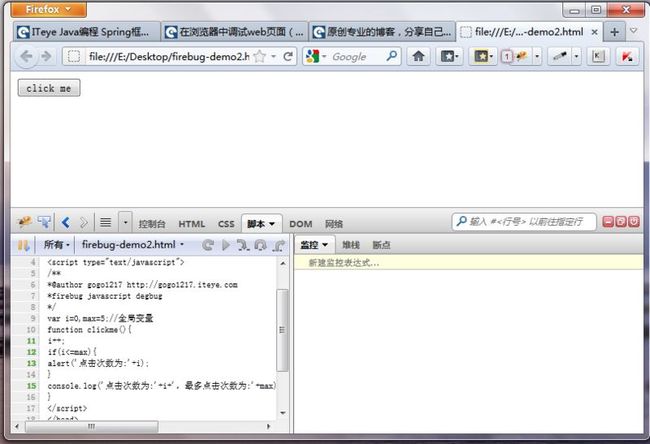Go forward in the Firebug panel history

(83, 223)
